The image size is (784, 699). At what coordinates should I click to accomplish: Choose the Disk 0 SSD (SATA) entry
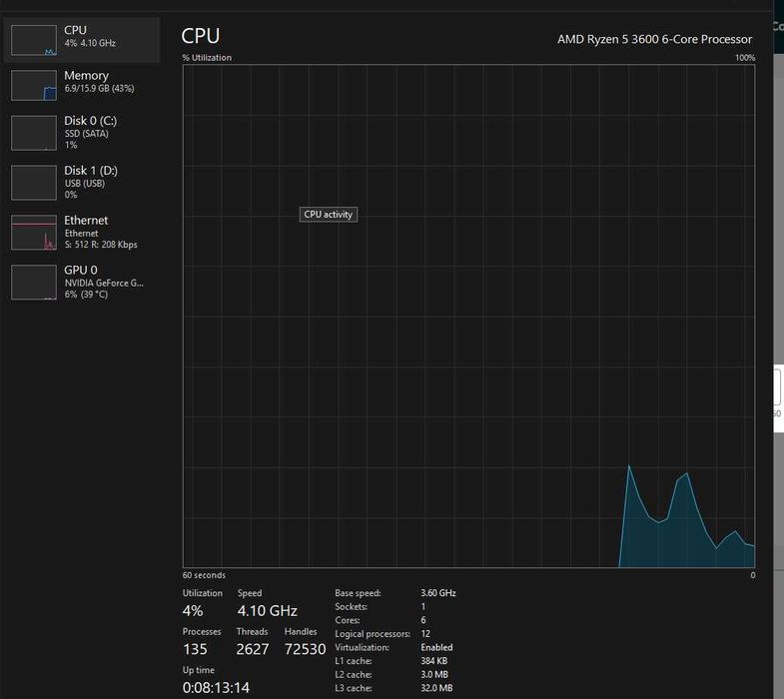(x=82, y=133)
